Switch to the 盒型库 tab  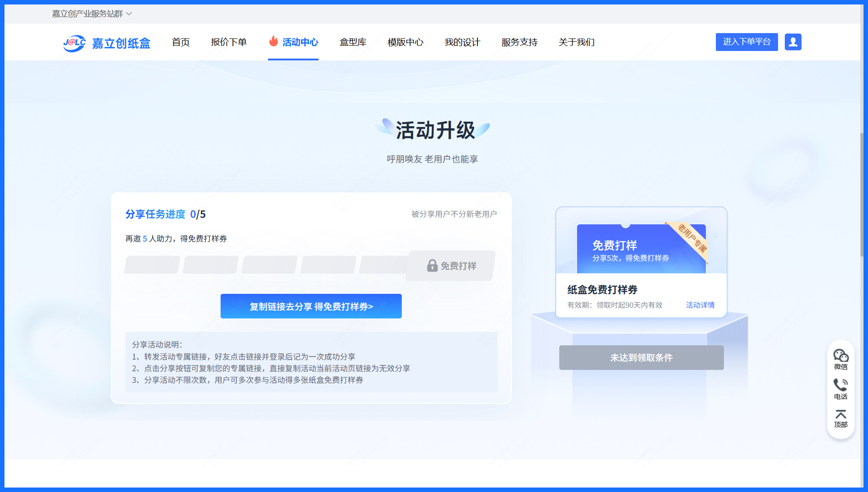(353, 42)
